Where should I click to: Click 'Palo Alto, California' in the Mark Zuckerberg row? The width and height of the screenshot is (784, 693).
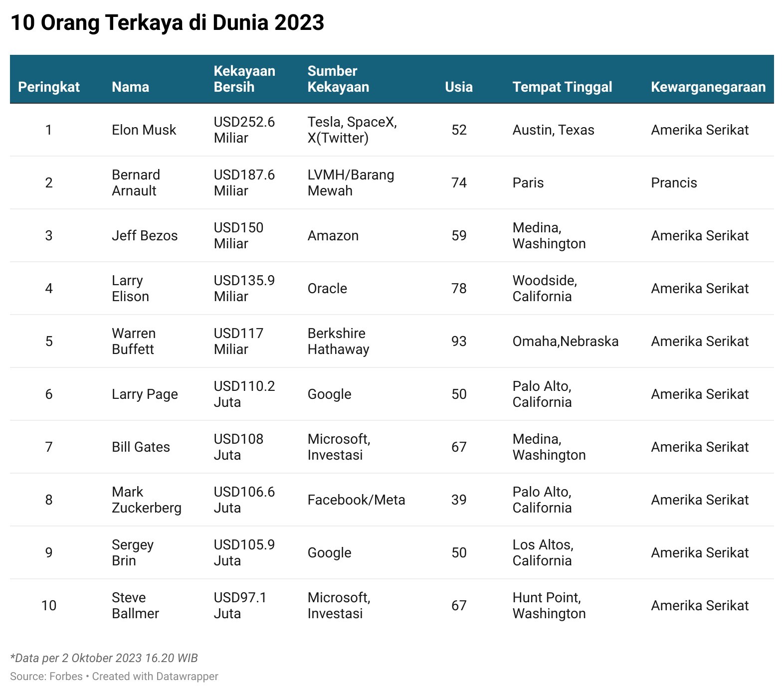click(x=542, y=500)
